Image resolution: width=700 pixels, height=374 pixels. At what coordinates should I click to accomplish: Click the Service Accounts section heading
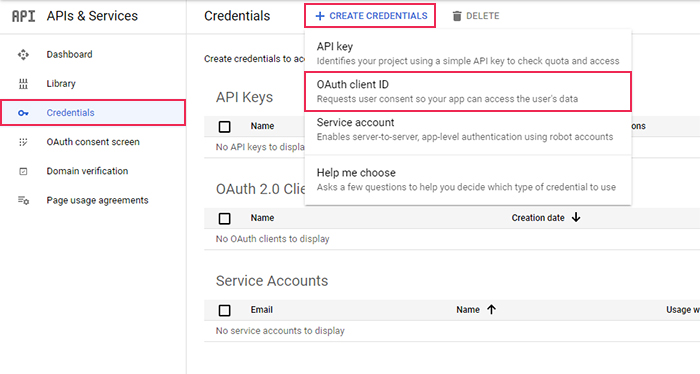point(272,281)
